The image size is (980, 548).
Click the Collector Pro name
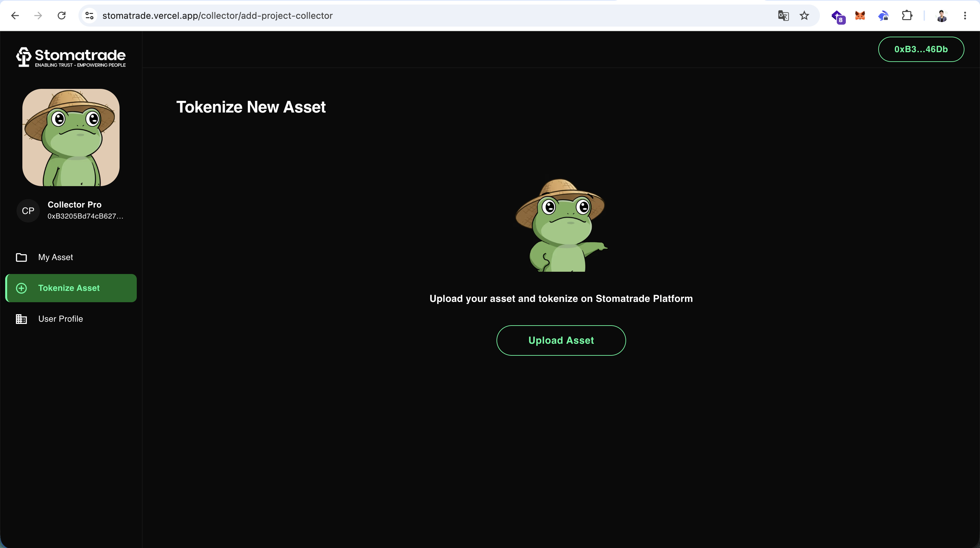pos(75,204)
